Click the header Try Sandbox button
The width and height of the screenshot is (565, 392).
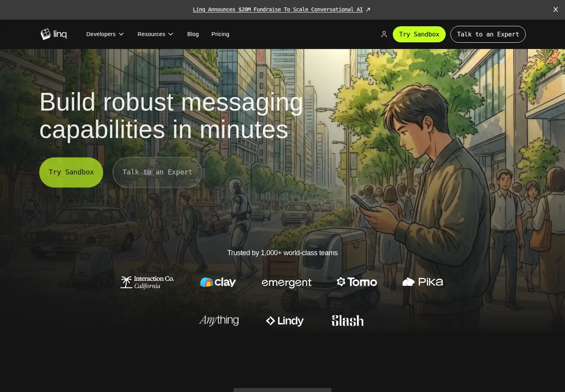tap(419, 34)
